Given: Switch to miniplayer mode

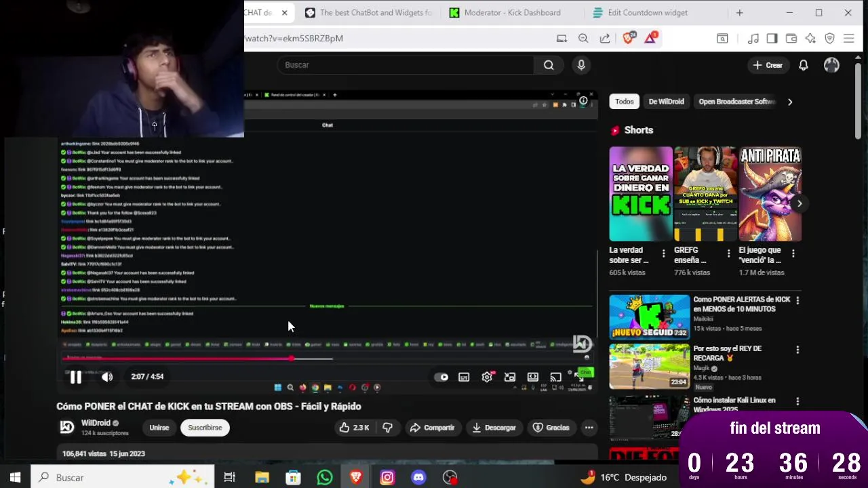Looking at the screenshot, I should click(x=510, y=378).
